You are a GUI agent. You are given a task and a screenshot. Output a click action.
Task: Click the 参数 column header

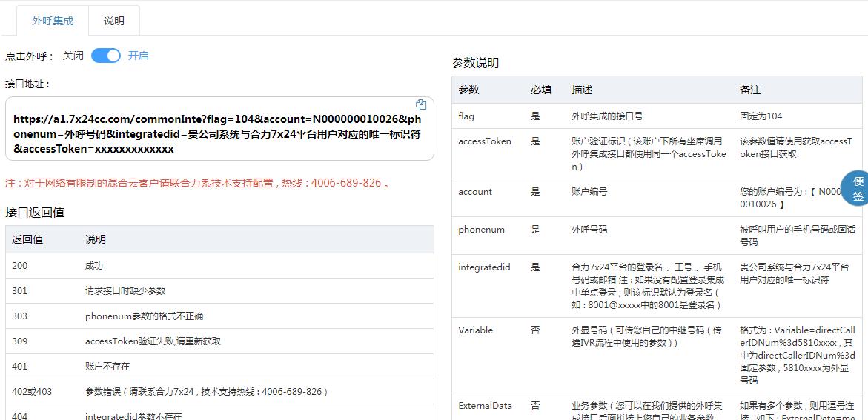tap(469, 90)
